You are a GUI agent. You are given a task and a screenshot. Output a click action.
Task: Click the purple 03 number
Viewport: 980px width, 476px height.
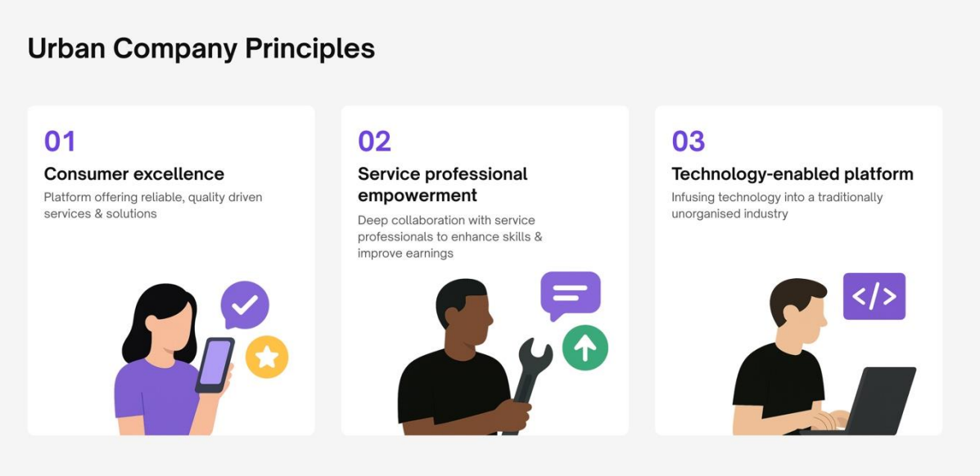tap(688, 141)
